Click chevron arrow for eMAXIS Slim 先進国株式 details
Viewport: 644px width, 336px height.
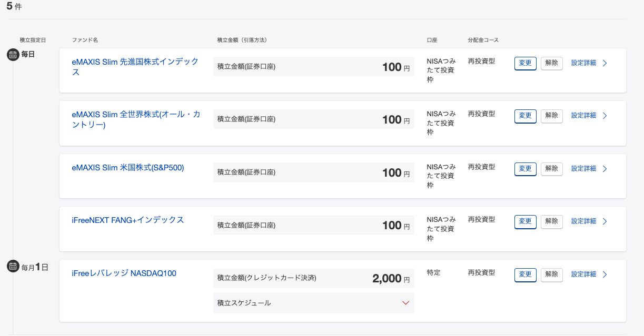[605, 63]
